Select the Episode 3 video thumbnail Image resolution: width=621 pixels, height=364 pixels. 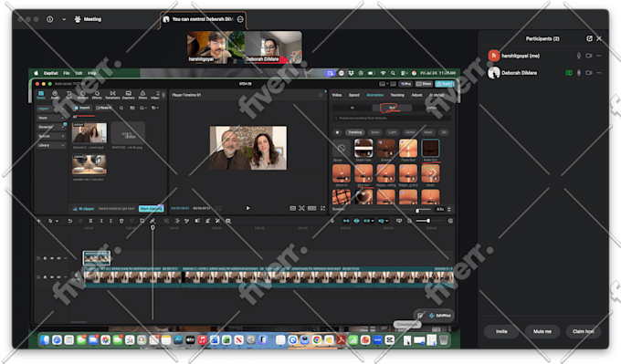[x=89, y=133]
